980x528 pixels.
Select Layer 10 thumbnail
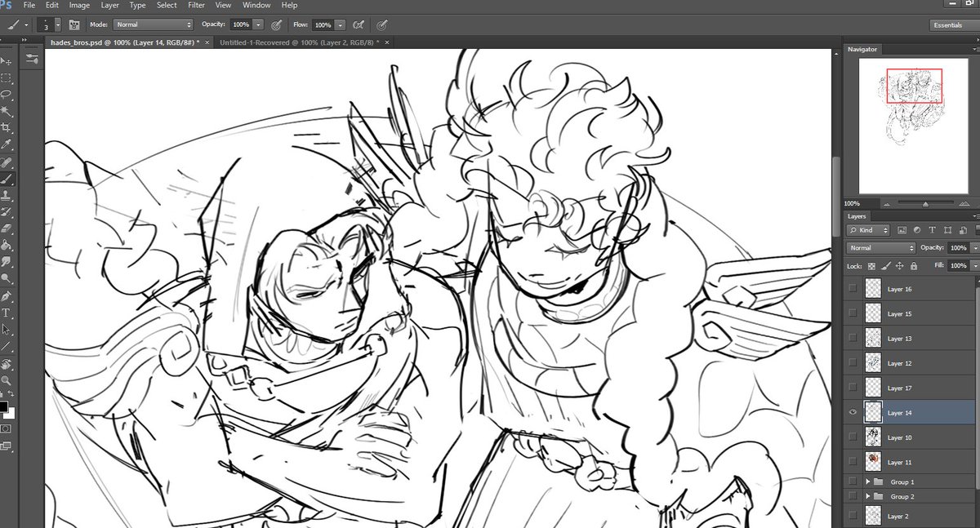pyautogui.click(x=874, y=437)
